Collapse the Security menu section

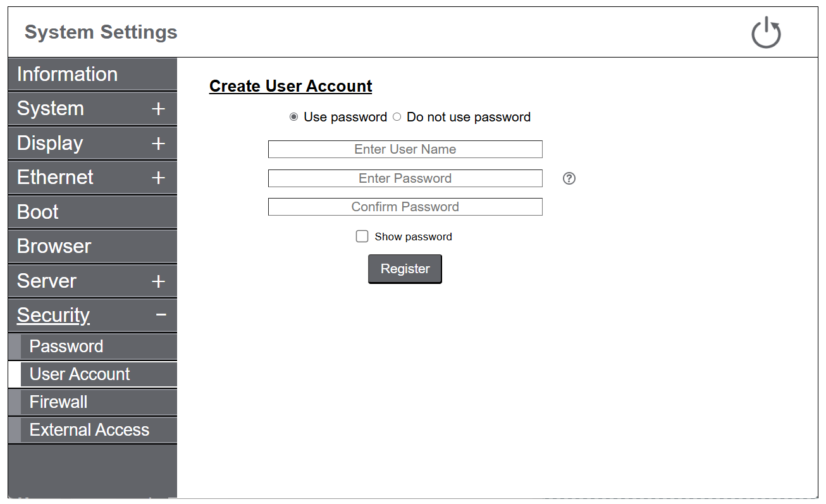tap(161, 315)
